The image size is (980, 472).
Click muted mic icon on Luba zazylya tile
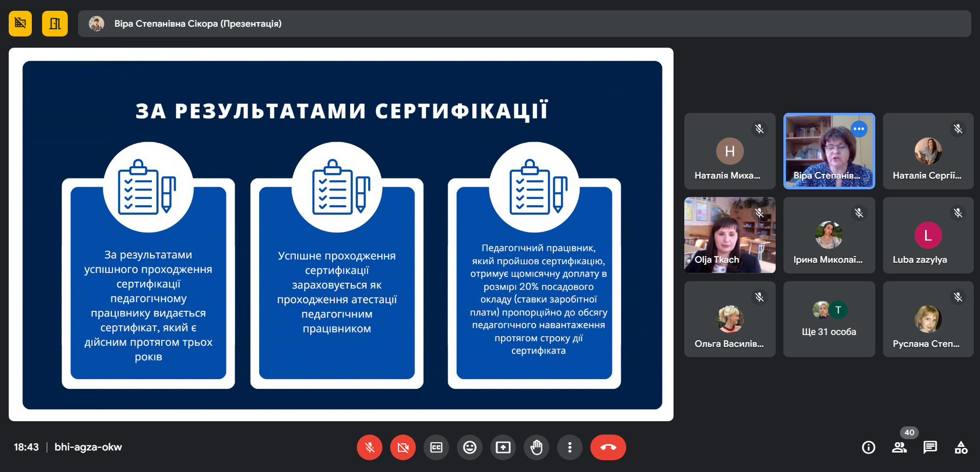coord(958,213)
